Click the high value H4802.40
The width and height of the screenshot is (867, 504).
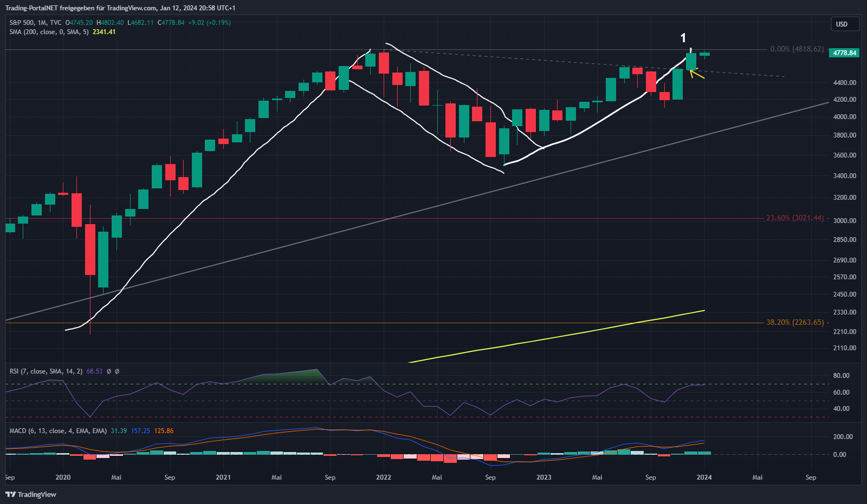(x=110, y=23)
